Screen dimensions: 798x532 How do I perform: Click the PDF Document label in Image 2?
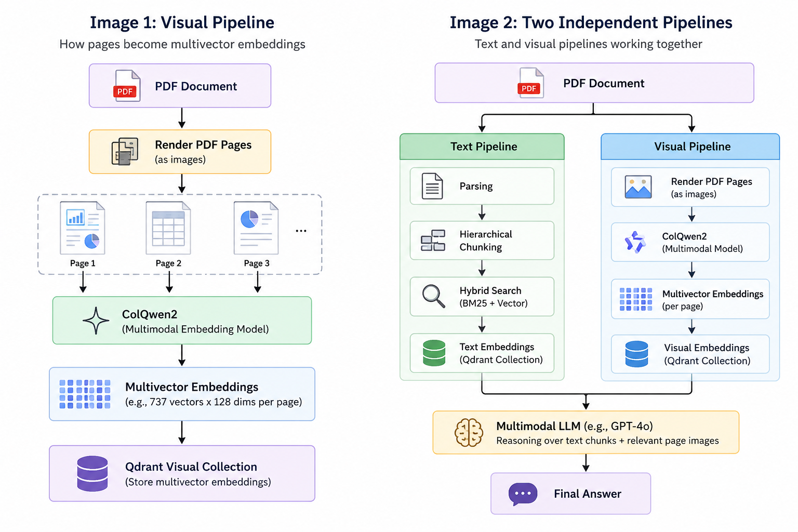(x=604, y=83)
